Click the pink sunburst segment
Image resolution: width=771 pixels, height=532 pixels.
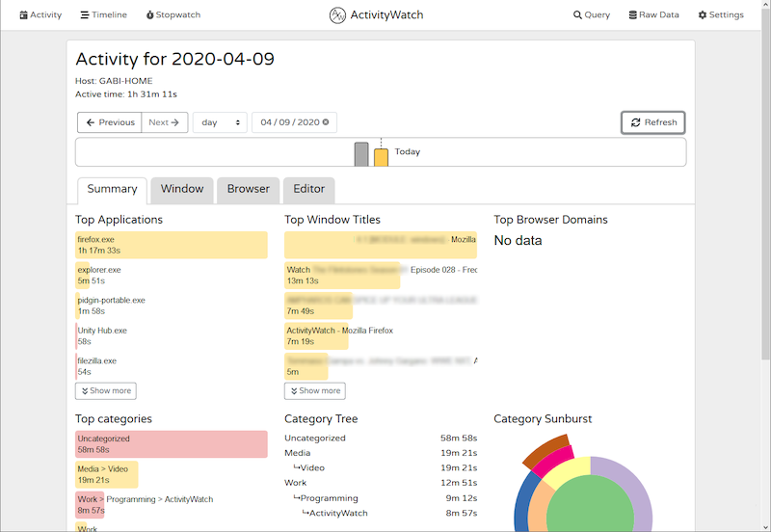click(x=553, y=463)
